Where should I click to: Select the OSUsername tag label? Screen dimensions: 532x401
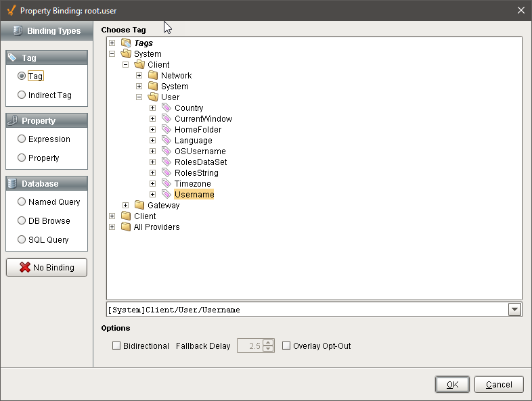point(200,151)
